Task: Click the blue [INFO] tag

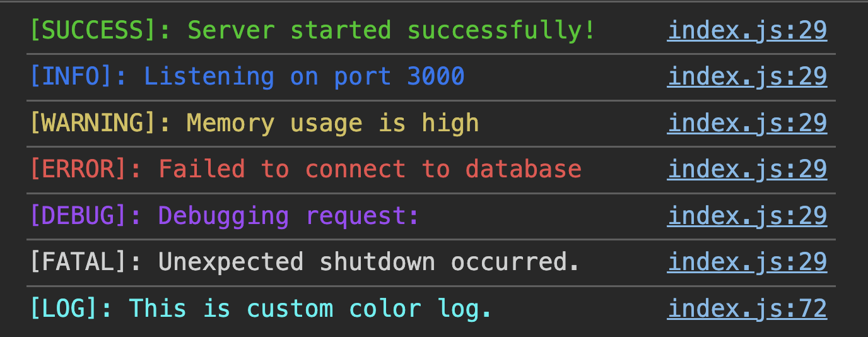Action: (x=71, y=76)
